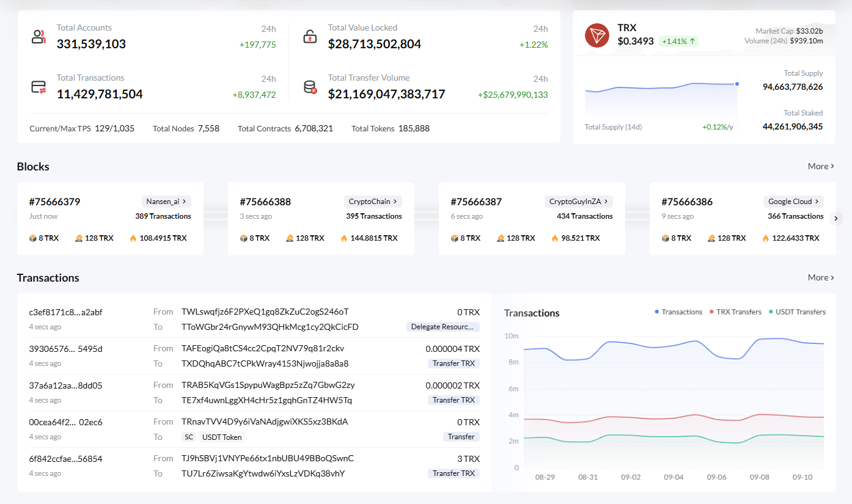Click the green up arrow beside +1.41%

pos(694,41)
